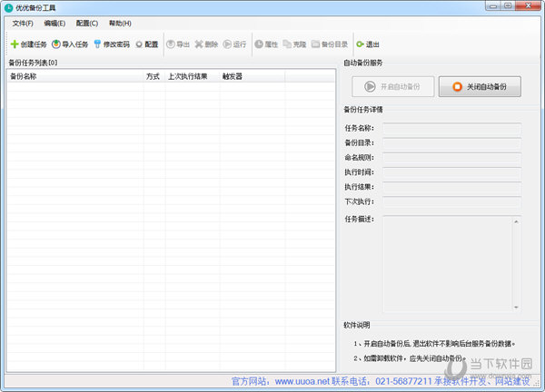Click the 任务名称 text field

coord(451,129)
